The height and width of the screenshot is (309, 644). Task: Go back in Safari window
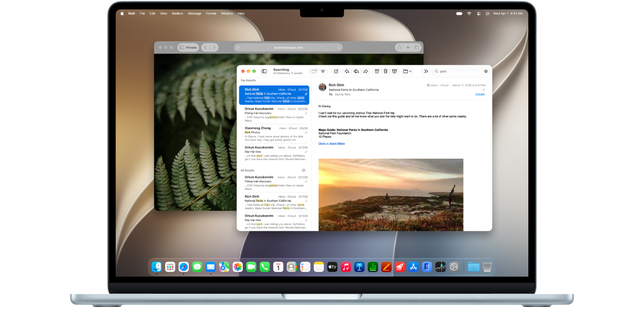206,47
